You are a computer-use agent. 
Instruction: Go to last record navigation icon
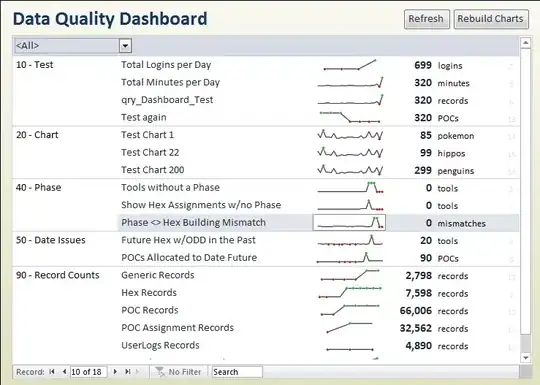pyautogui.click(x=128, y=372)
